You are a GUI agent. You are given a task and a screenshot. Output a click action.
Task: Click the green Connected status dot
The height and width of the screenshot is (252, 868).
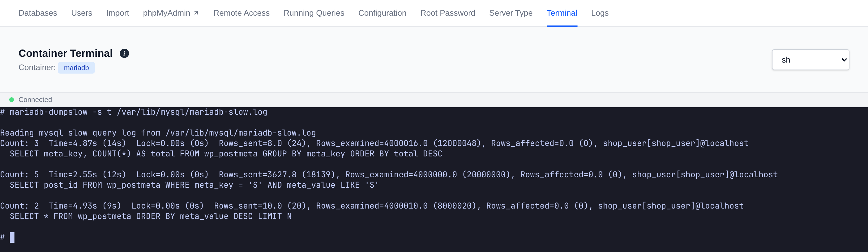(12, 100)
